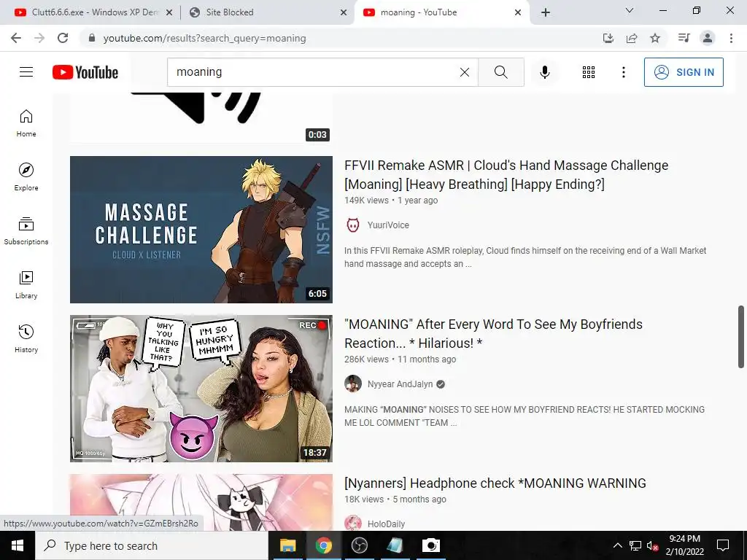Expand the tab search chevron

(x=630, y=10)
